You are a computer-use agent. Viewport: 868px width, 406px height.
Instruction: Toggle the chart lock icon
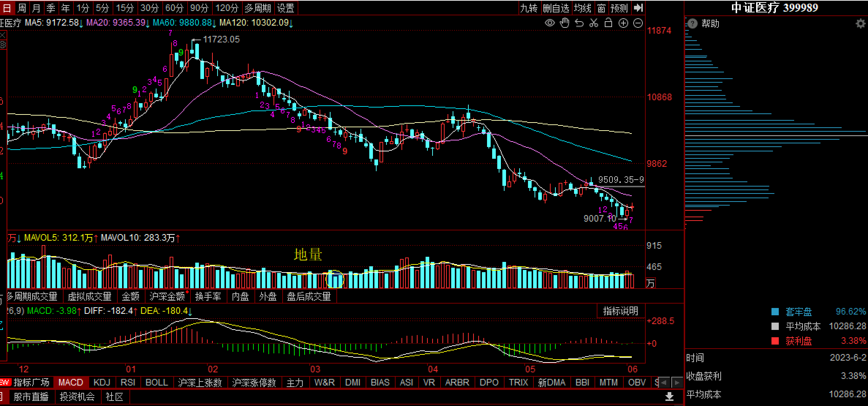(608, 23)
